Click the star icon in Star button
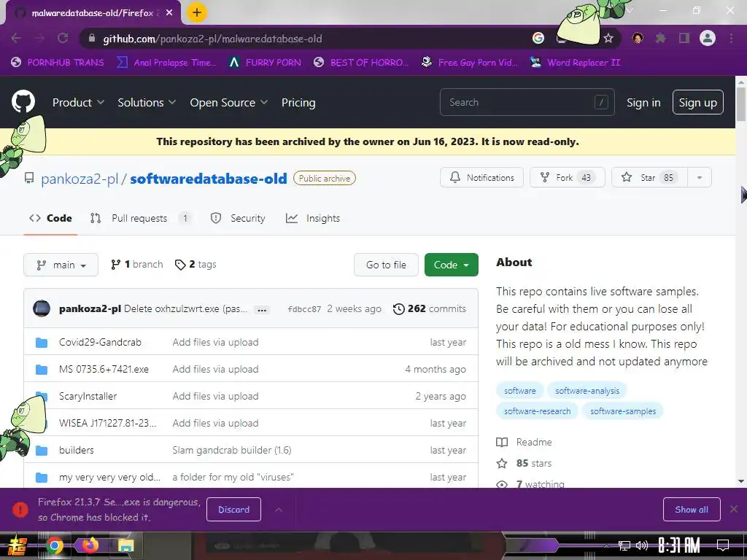Viewport: 747px width, 560px height. click(627, 178)
